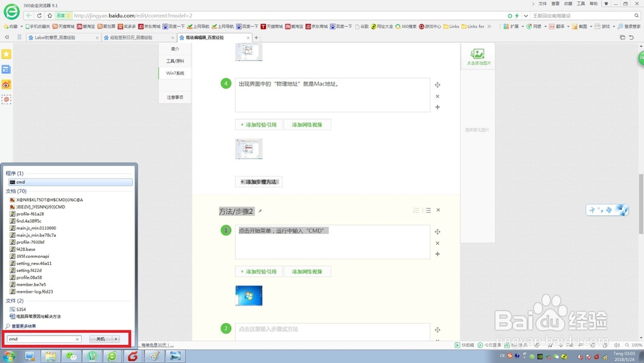Viewport: 644px width, 363px height.
Task: Open the 工具 menu
Action: tap(581, 4)
